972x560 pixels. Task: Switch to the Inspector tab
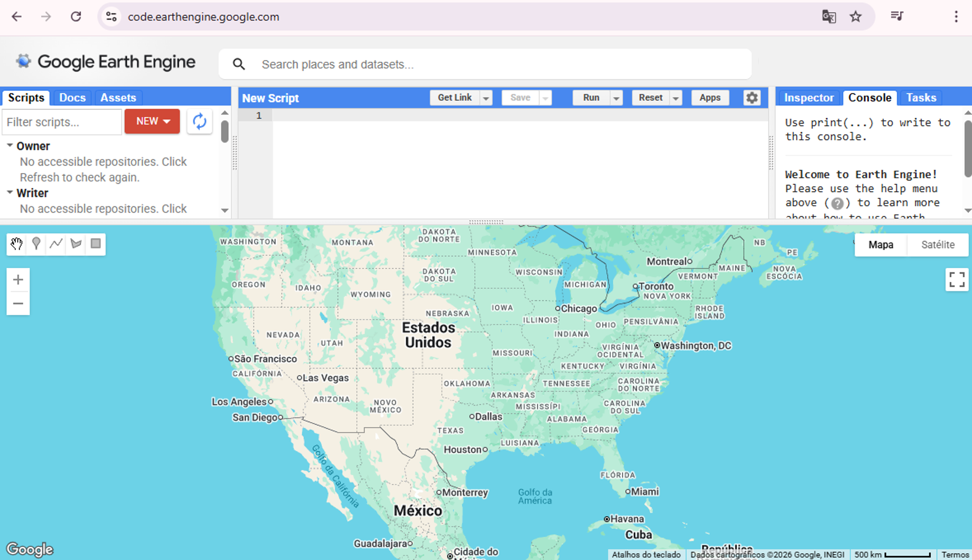(808, 98)
